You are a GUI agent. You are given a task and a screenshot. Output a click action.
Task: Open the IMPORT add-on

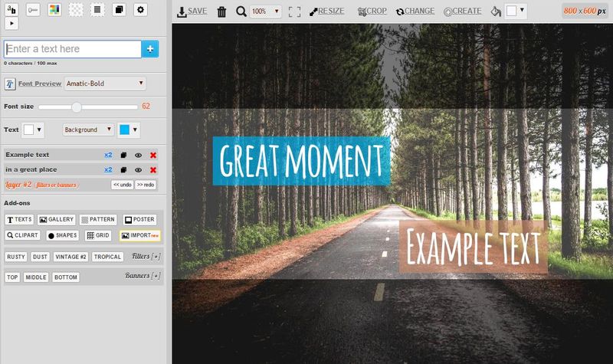(140, 235)
